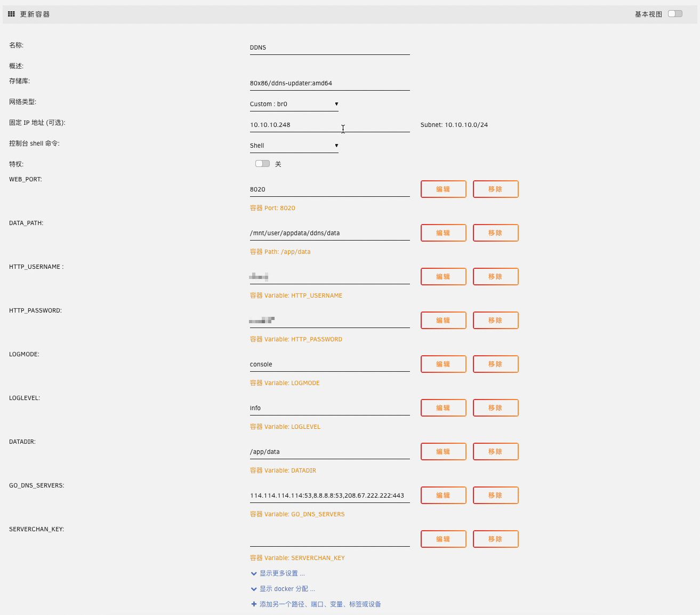Viewport: 700px width, 615px height.
Task: Click the plus icon before 添加另一个路径
Action: 254,604
